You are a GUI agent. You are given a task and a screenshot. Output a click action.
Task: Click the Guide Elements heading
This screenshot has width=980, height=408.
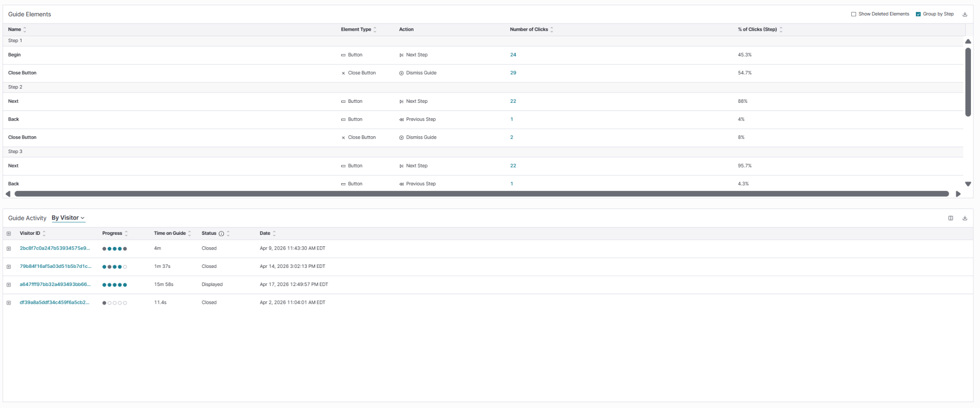[x=30, y=14]
